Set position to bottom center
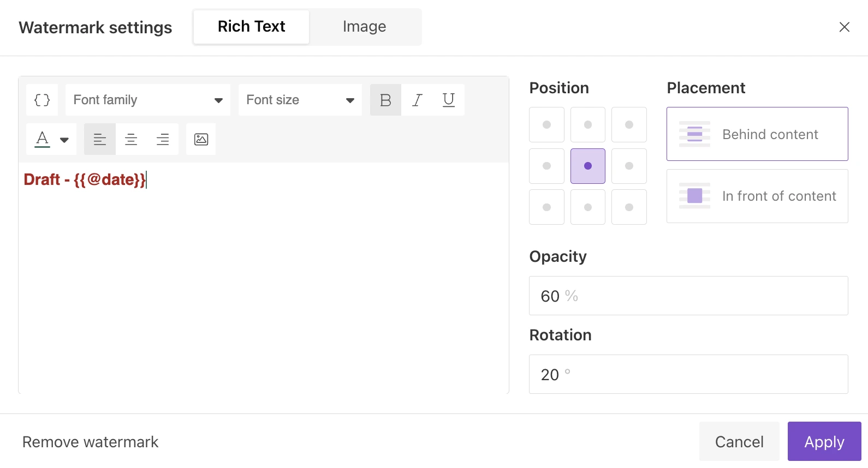 (x=588, y=207)
